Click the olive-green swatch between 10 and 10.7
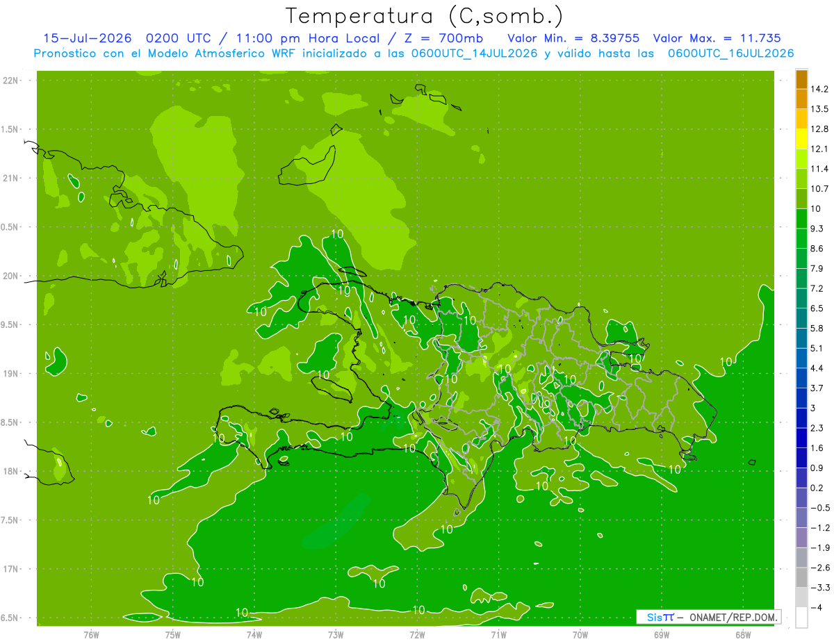This screenshot has height=644, width=834. coord(801,199)
